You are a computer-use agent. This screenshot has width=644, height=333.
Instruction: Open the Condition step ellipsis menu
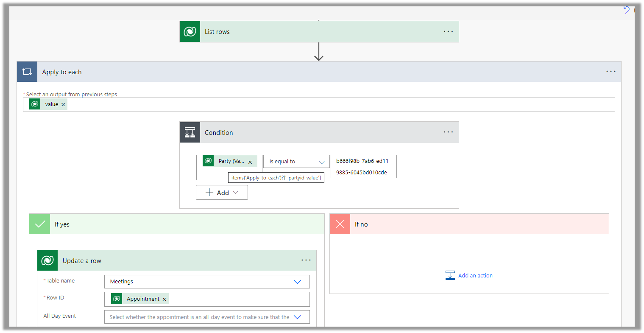[x=448, y=132]
